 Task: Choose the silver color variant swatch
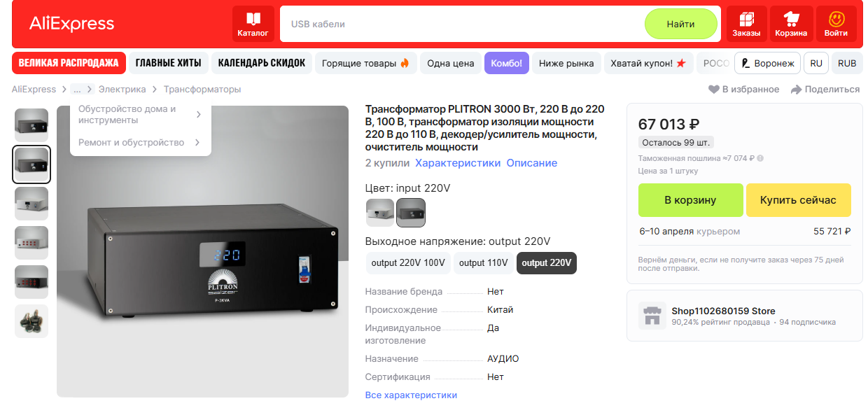click(x=380, y=213)
